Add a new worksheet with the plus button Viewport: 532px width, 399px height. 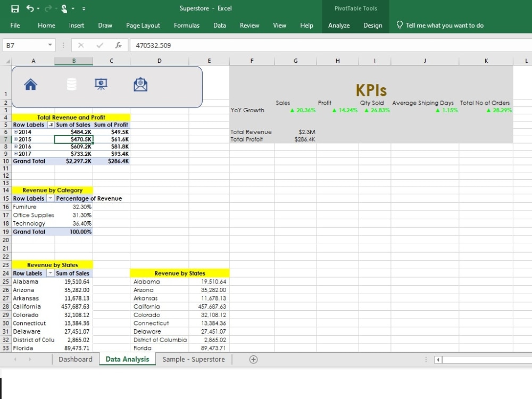[x=254, y=359]
